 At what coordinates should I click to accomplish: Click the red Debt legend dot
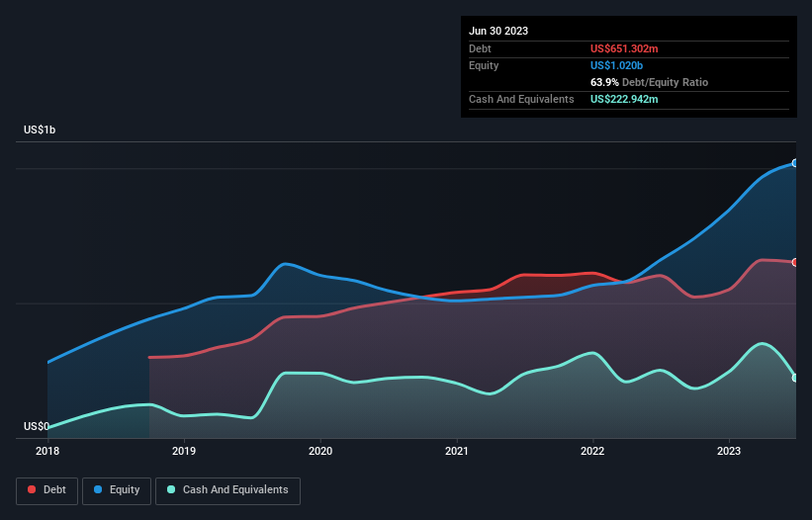(x=32, y=489)
